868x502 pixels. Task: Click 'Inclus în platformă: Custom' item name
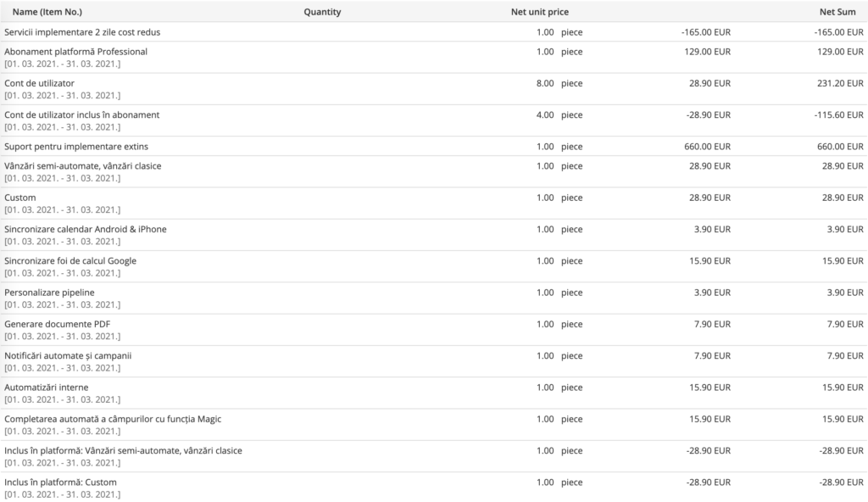60,482
